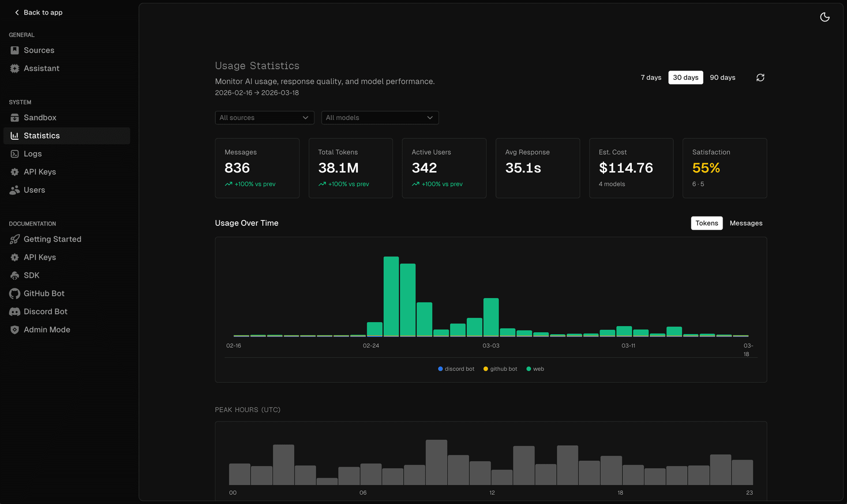The width and height of the screenshot is (847, 504).
Task: Select the 90 days range
Action: pos(722,78)
